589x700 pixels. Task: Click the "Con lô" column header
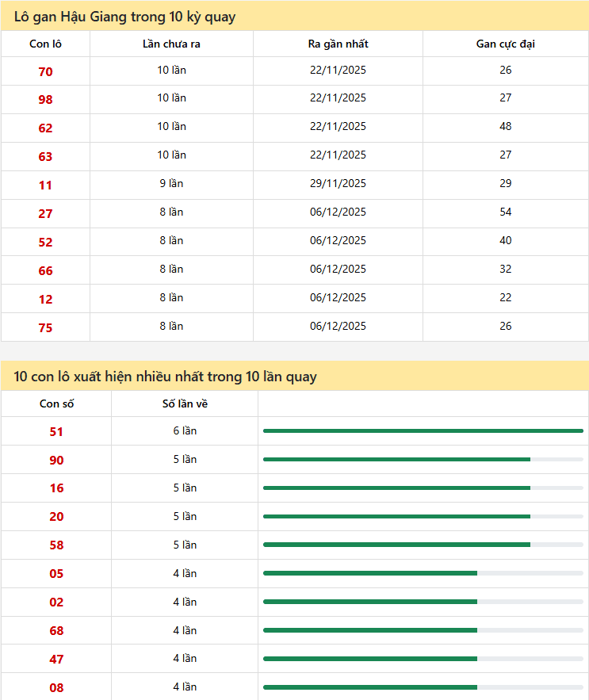[x=45, y=44]
